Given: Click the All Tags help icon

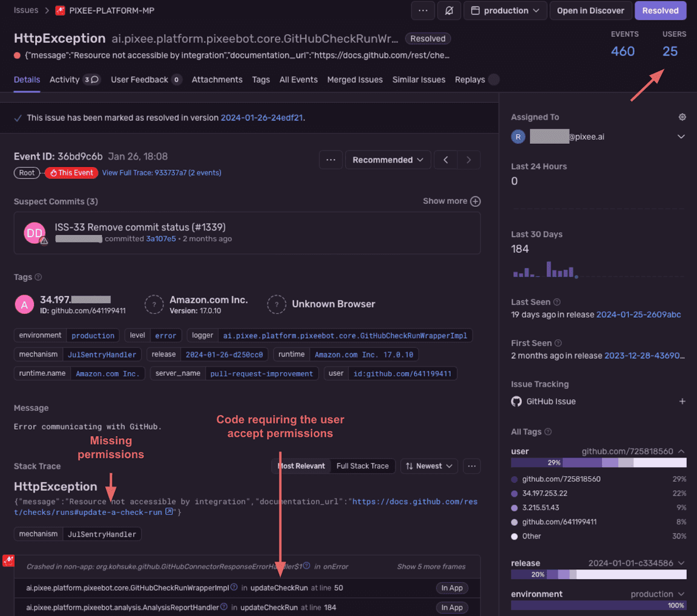Looking at the screenshot, I should 548,432.
